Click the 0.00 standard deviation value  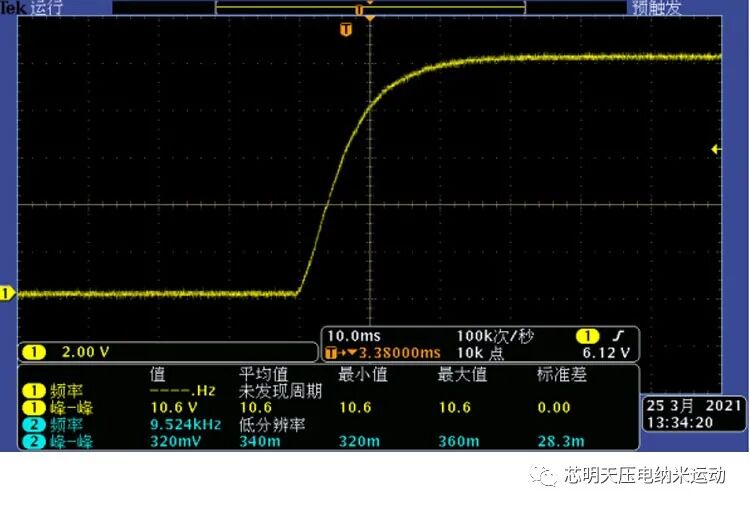tap(554, 408)
